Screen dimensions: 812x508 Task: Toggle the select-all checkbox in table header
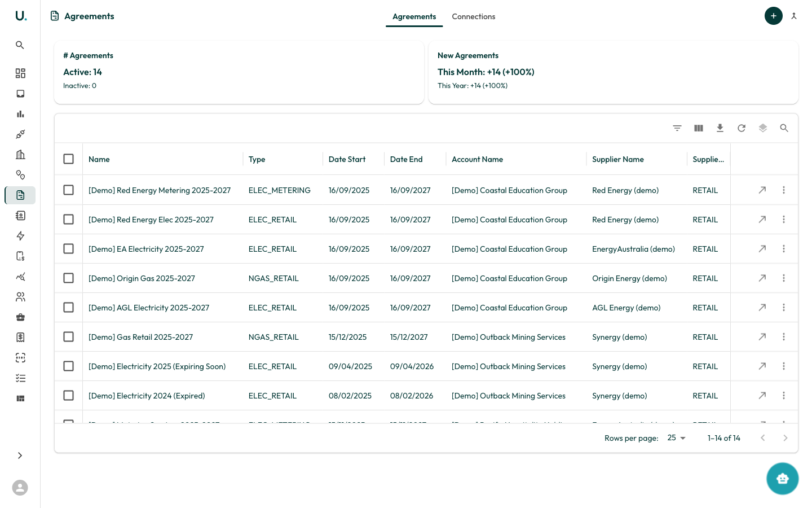(x=69, y=159)
